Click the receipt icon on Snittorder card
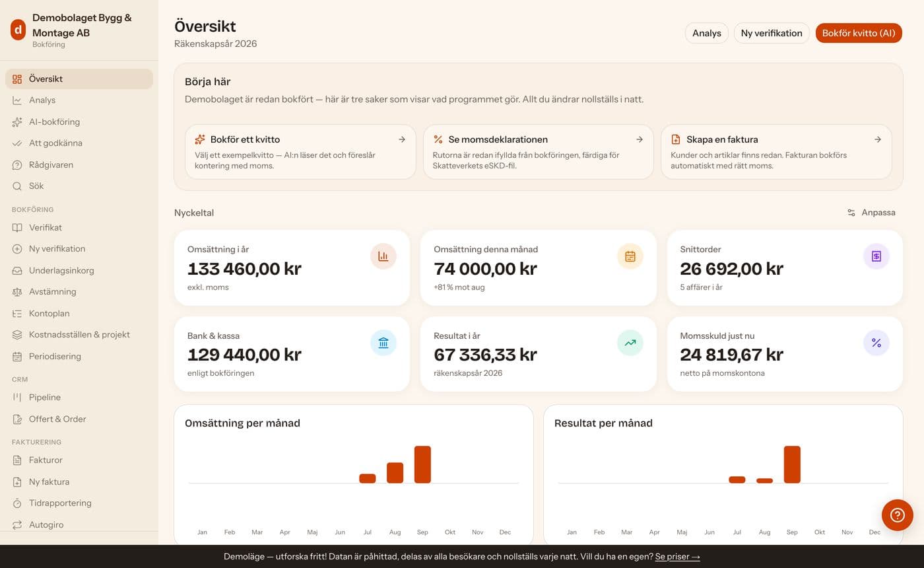The height and width of the screenshot is (568, 924). tap(876, 256)
